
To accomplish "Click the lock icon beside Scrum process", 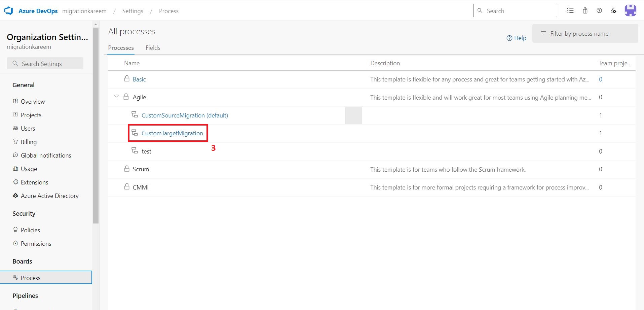I will pos(127,168).
